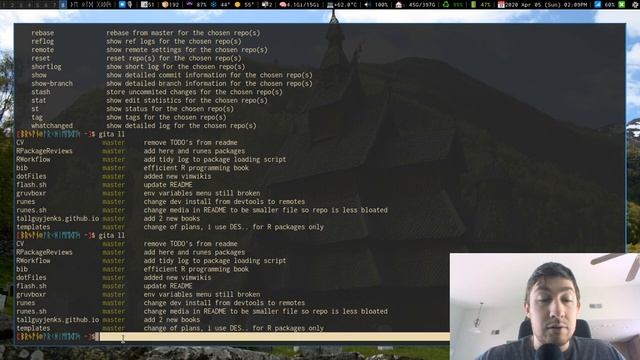Click the blue snowflake icon showing 44°
This screenshot has height=360, width=640.
(213, 4)
